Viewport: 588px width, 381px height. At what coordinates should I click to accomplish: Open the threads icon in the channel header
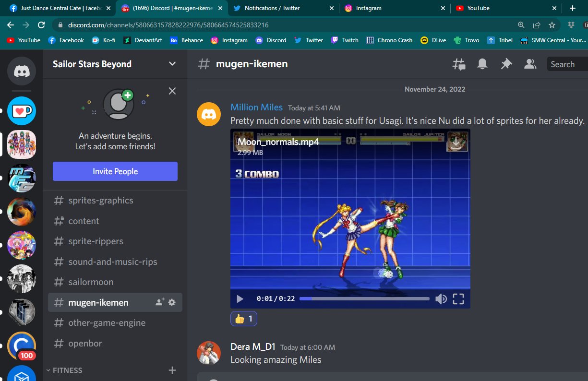(458, 63)
